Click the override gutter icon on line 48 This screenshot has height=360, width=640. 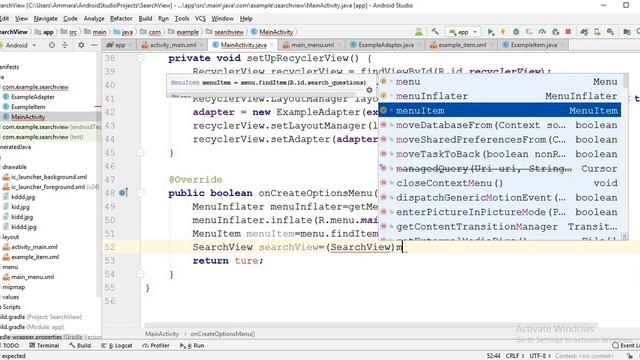123,193
